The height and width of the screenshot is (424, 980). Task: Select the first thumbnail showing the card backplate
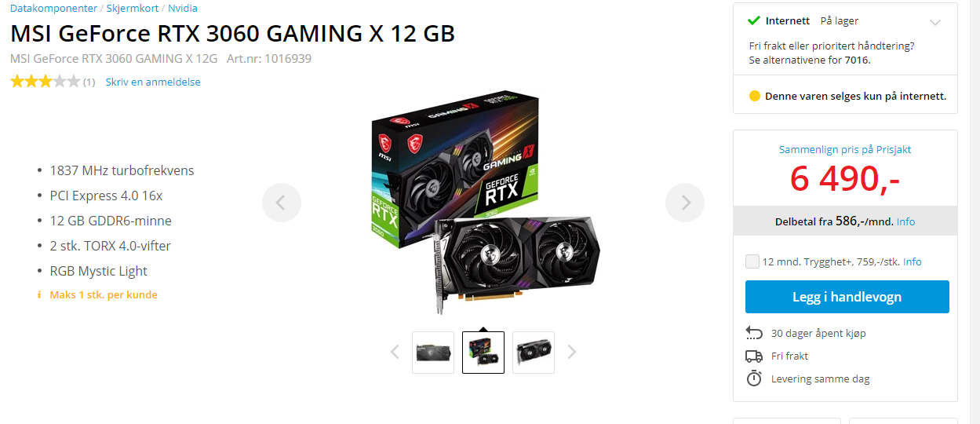click(433, 353)
